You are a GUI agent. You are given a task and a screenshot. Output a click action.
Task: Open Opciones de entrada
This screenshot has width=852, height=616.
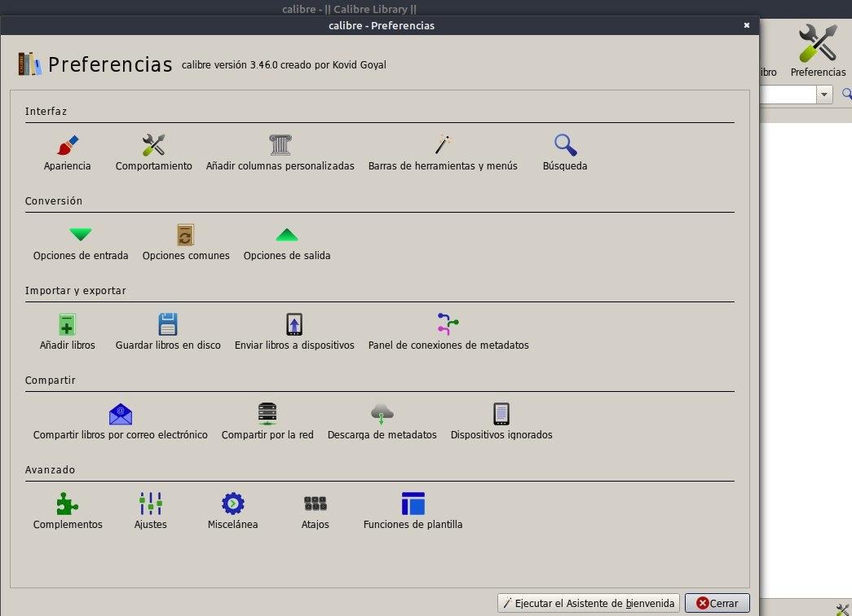pyautogui.click(x=81, y=242)
